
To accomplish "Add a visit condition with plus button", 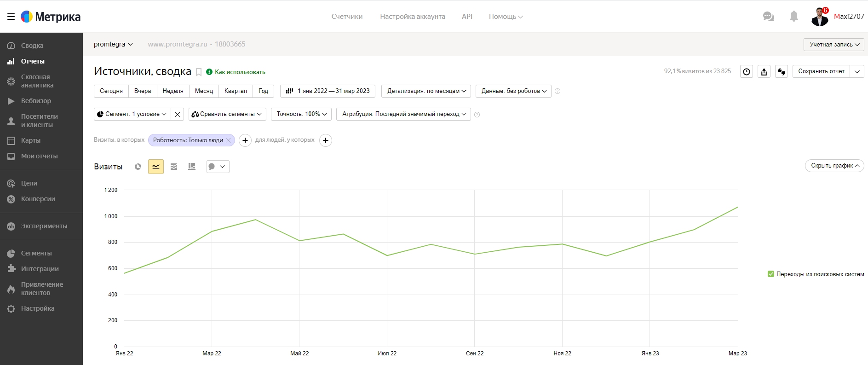I will point(245,140).
